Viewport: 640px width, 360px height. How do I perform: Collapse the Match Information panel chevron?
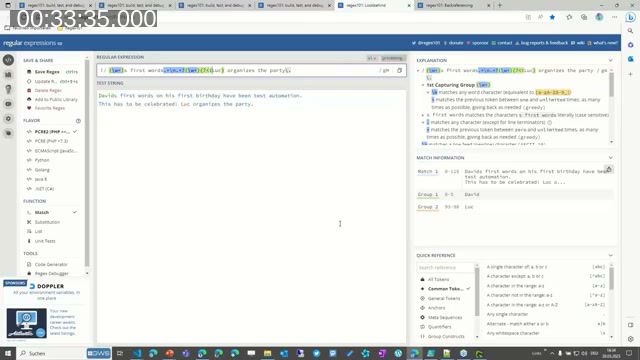tap(610, 158)
